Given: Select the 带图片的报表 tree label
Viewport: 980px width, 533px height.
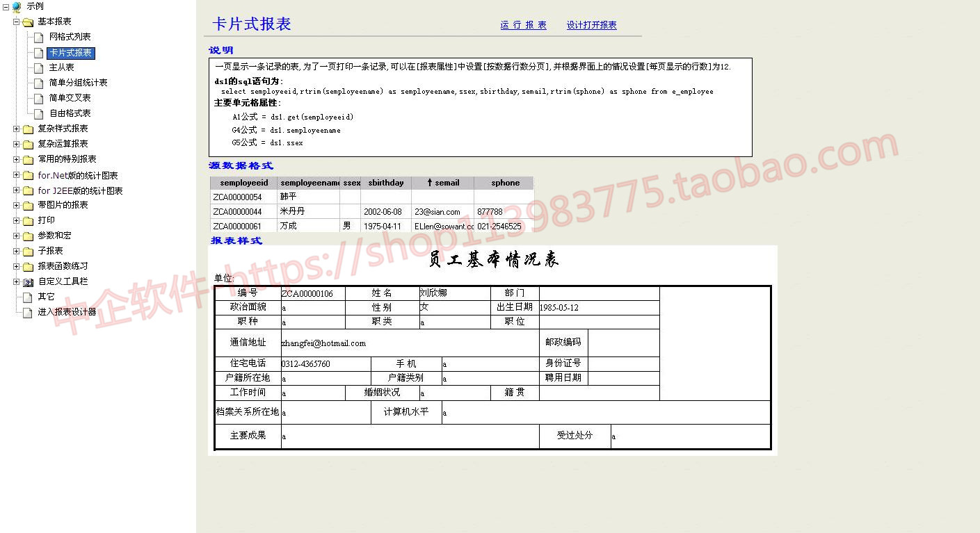Looking at the screenshot, I should [x=63, y=205].
